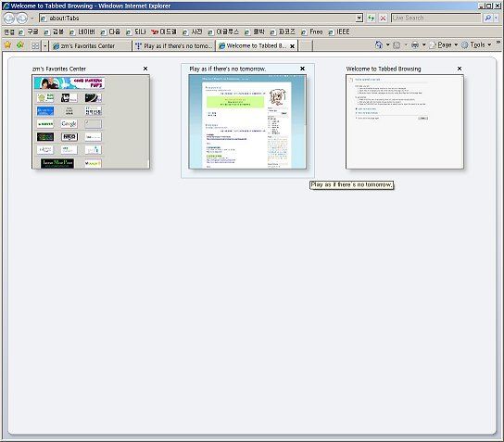Screen dimensions: 504x442
Task: Go forward with the Forward arrow button
Action: tap(22, 19)
